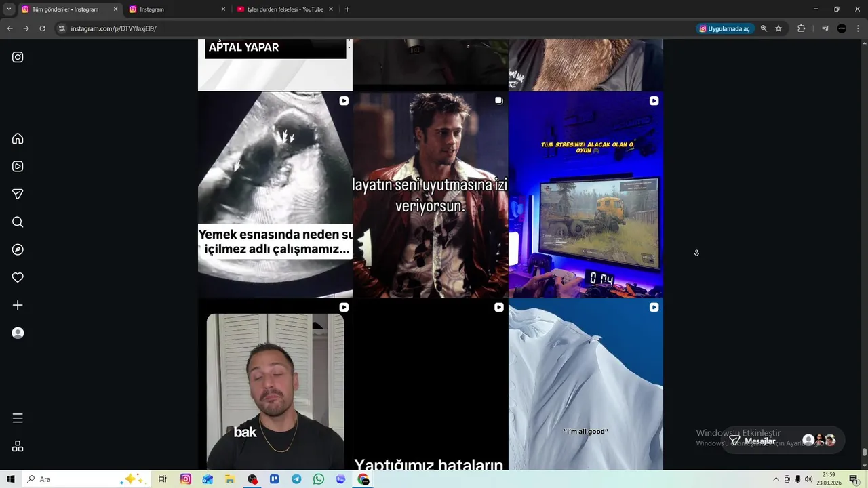
Task: Click the microphone tray icon
Action: [x=797, y=479]
